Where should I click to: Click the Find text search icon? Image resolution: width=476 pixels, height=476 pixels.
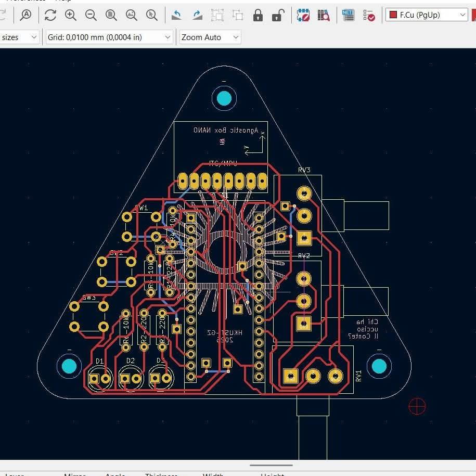tap(25, 15)
